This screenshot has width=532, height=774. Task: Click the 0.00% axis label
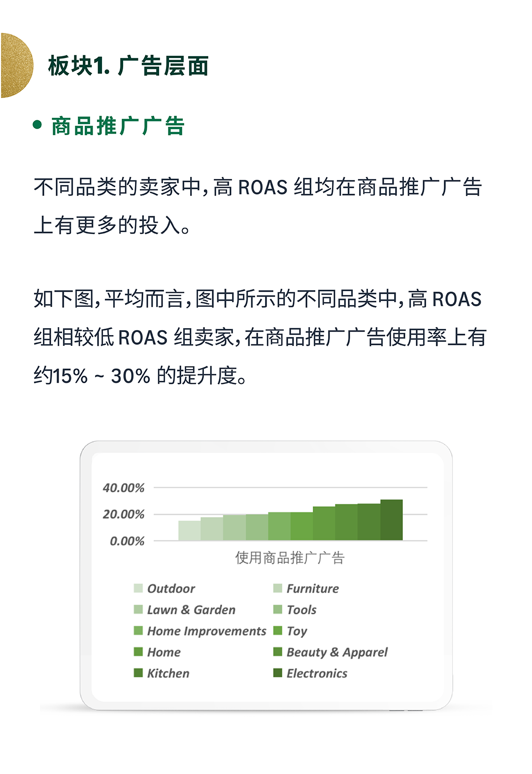(x=127, y=541)
